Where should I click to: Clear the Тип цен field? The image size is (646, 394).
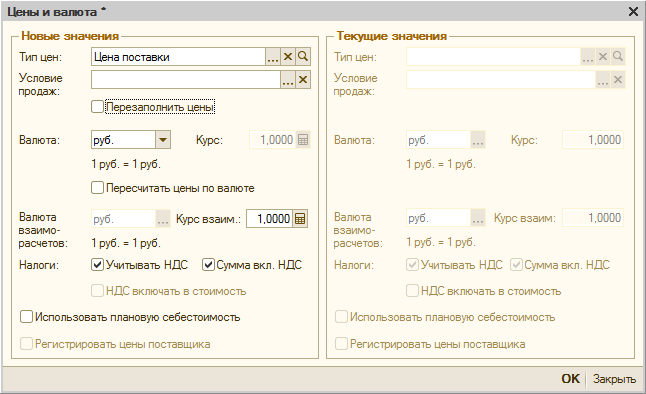pos(288,57)
